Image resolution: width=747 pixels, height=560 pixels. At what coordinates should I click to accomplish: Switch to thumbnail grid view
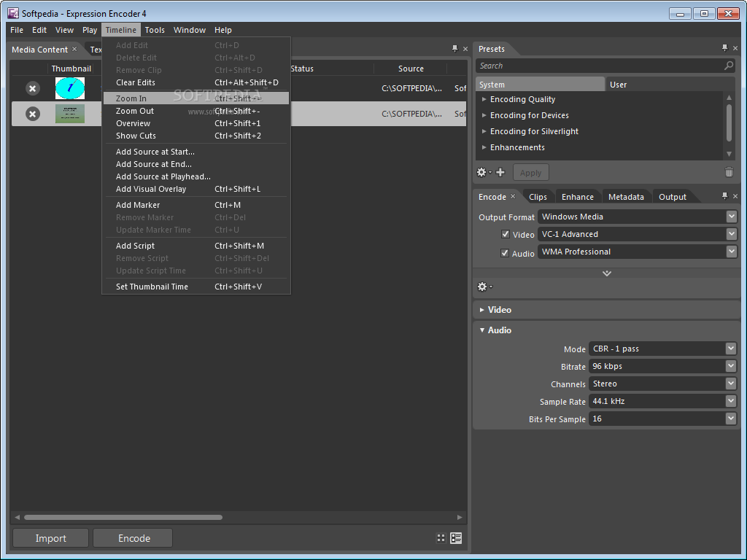(441, 538)
